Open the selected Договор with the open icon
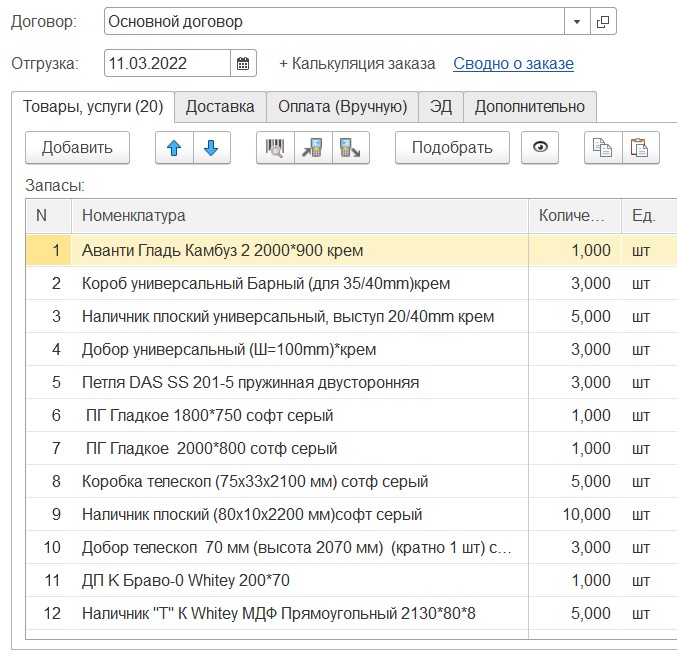The width and height of the screenshot is (677, 658). tap(603, 21)
